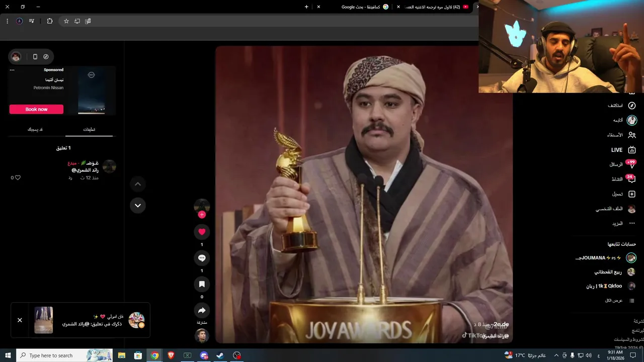644x362 pixels.
Task: Click the next creator avatar below share
Action: (202, 335)
